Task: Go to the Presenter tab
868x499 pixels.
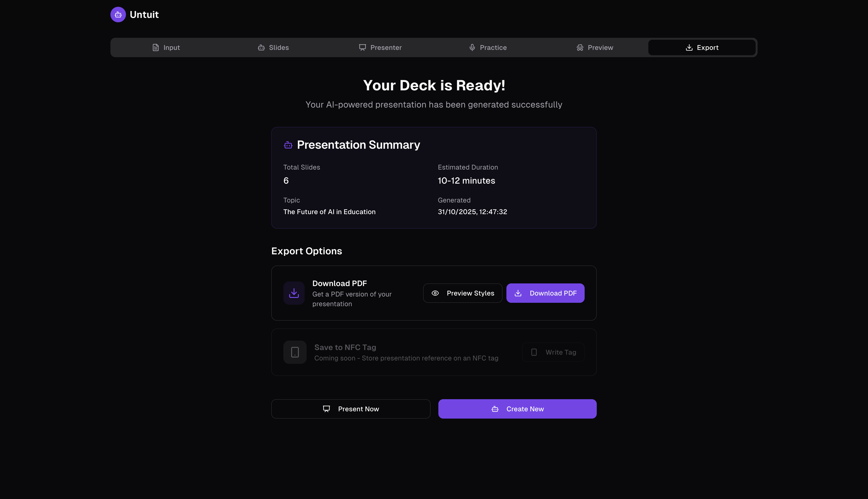Action: [x=380, y=48]
